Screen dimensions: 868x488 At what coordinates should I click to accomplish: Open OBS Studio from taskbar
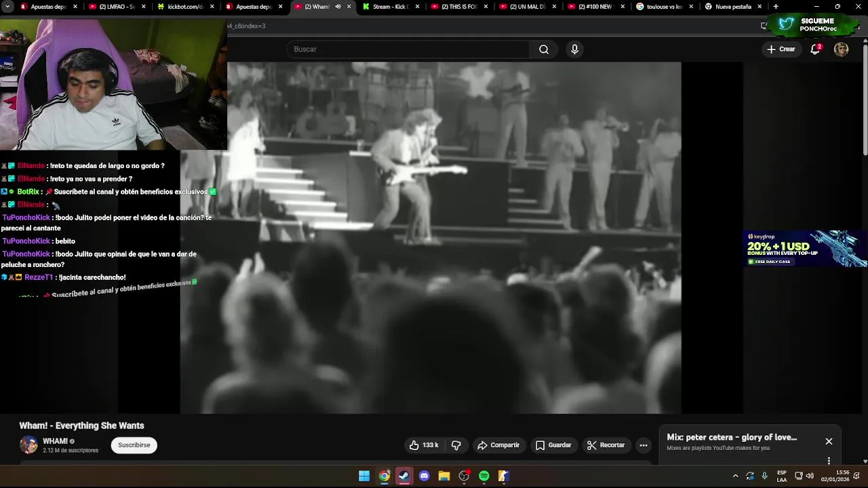[464, 476]
